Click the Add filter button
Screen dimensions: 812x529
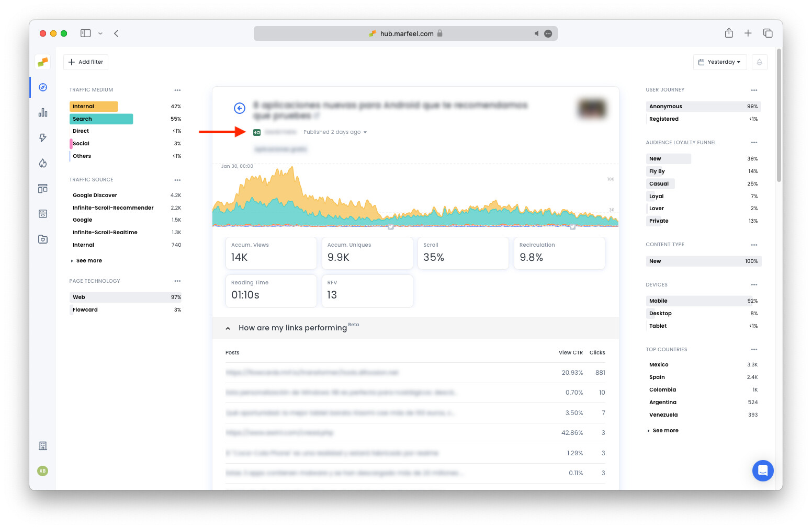click(x=86, y=62)
